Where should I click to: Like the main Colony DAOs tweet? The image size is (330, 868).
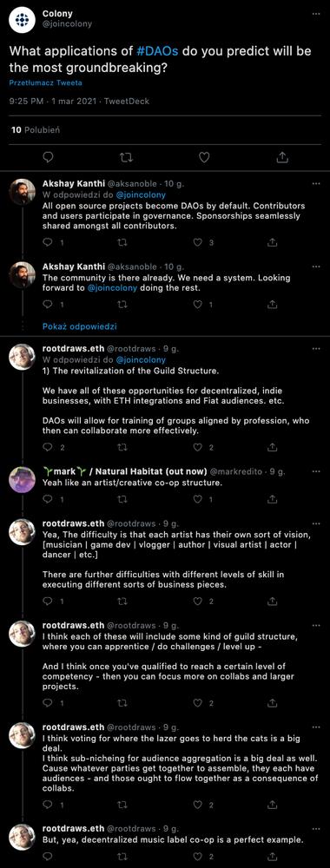coord(204,158)
